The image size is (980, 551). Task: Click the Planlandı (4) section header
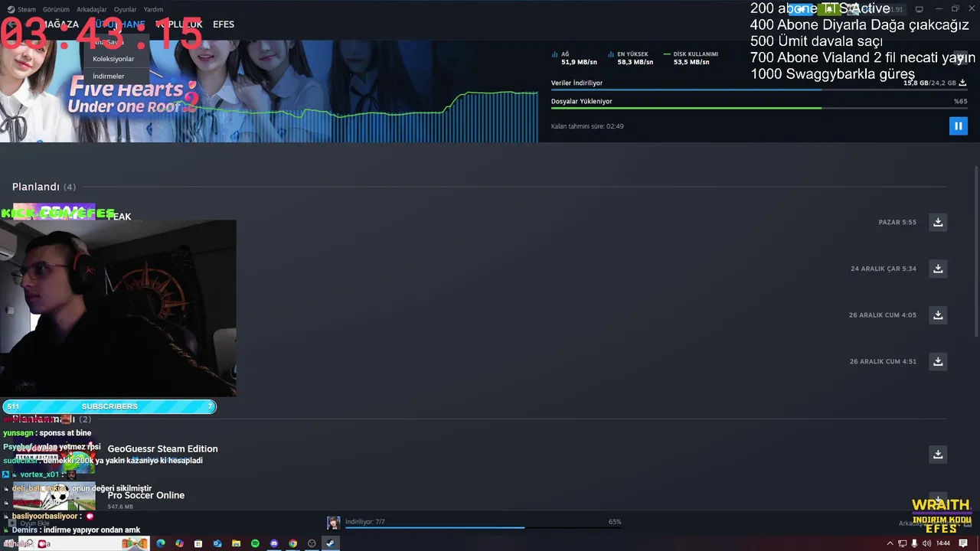[x=44, y=187]
